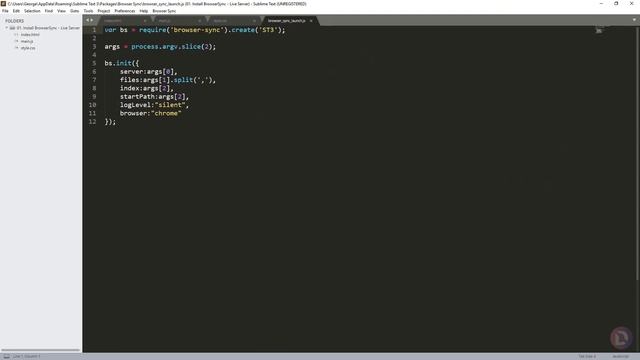Click the minimap code preview

[x=599, y=29]
